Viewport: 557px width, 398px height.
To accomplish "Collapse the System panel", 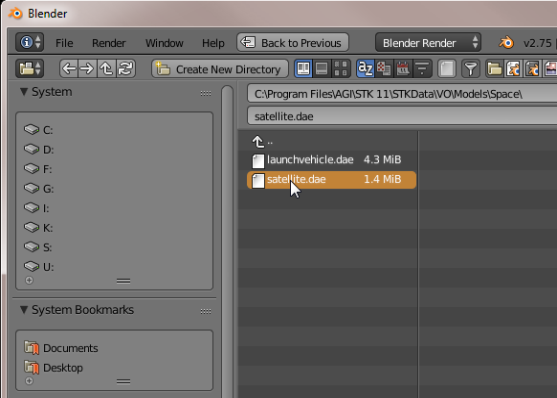I will tap(24, 92).
